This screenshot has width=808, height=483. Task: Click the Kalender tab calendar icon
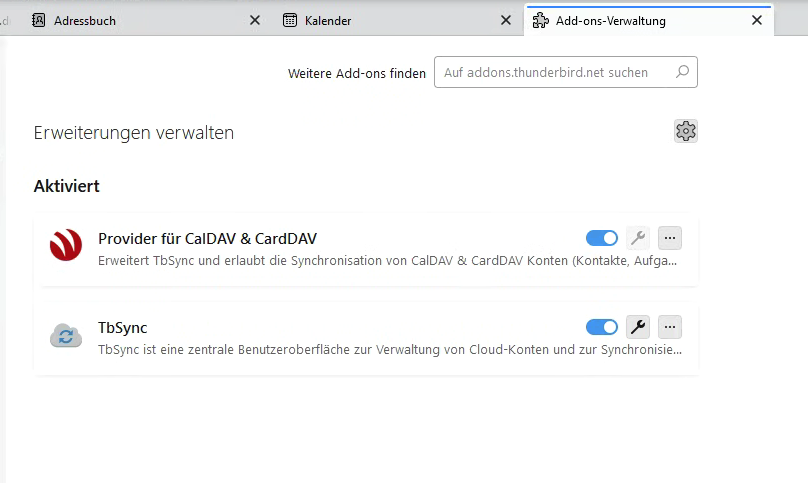[x=290, y=20]
